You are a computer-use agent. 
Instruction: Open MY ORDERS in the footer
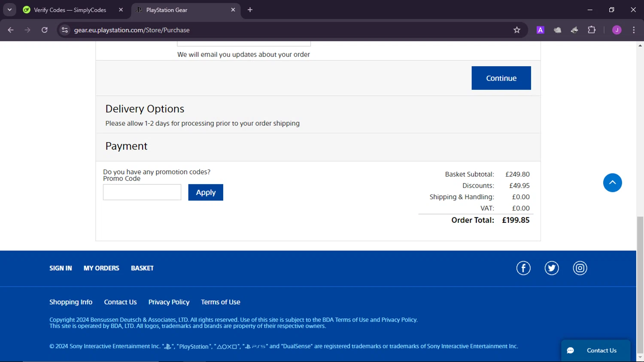pyautogui.click(x=101, y=268)
